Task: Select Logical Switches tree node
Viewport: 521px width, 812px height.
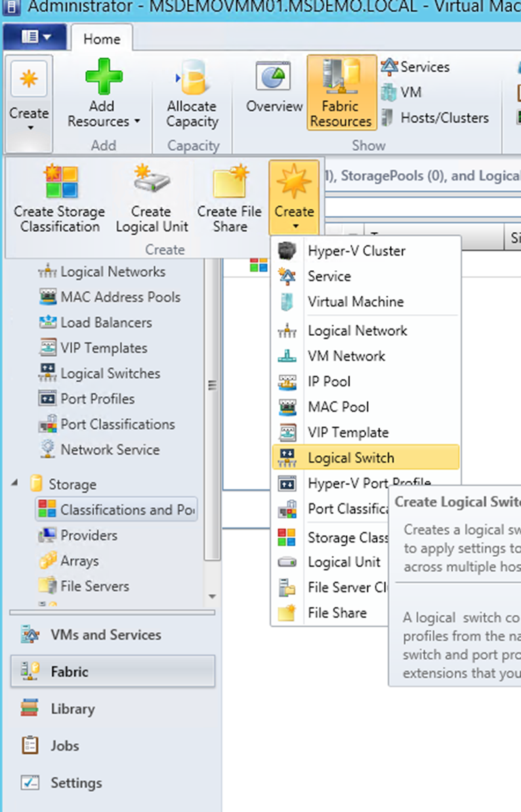Action: tap(110, 374)
